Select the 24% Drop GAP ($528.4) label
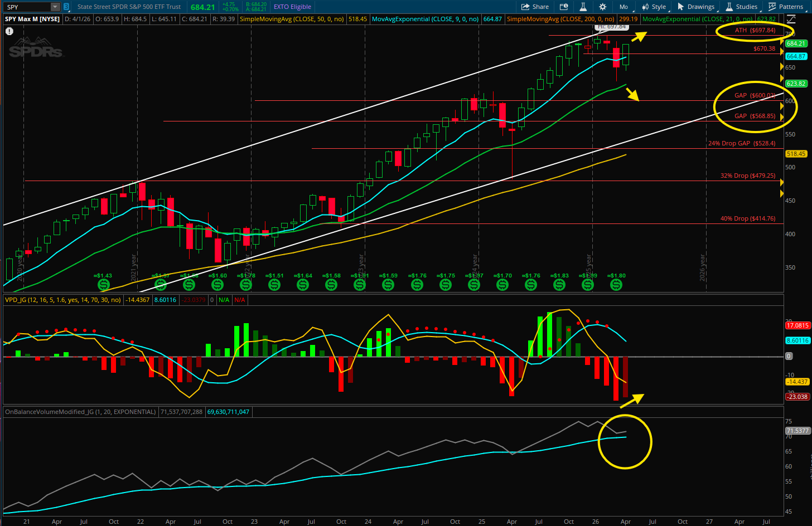The width and height of the screenshot is (812, 526). click(742, 143)
